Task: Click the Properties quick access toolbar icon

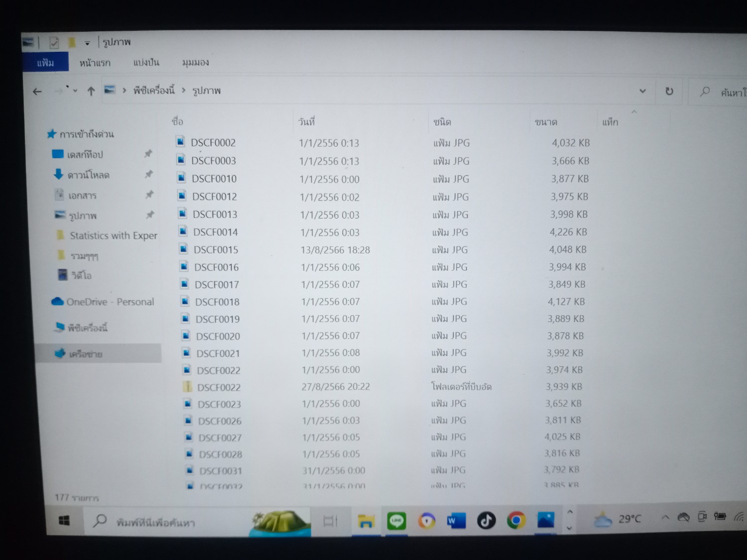Action: 54,43
